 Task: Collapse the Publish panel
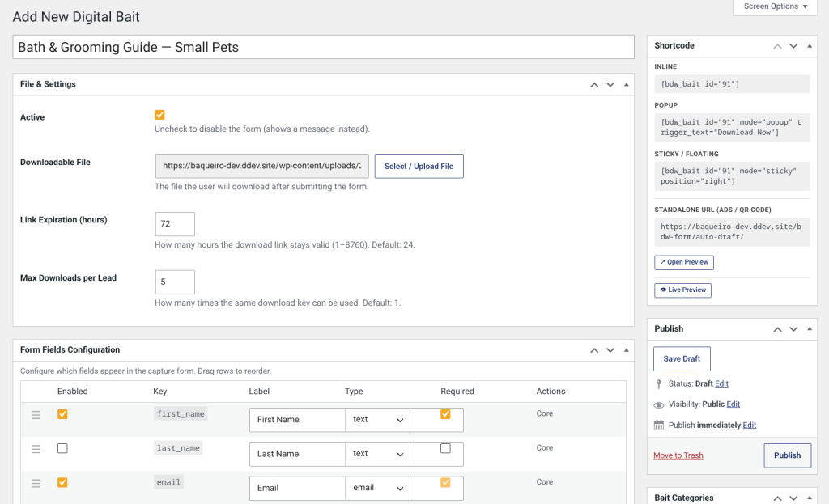click(810, 329)
